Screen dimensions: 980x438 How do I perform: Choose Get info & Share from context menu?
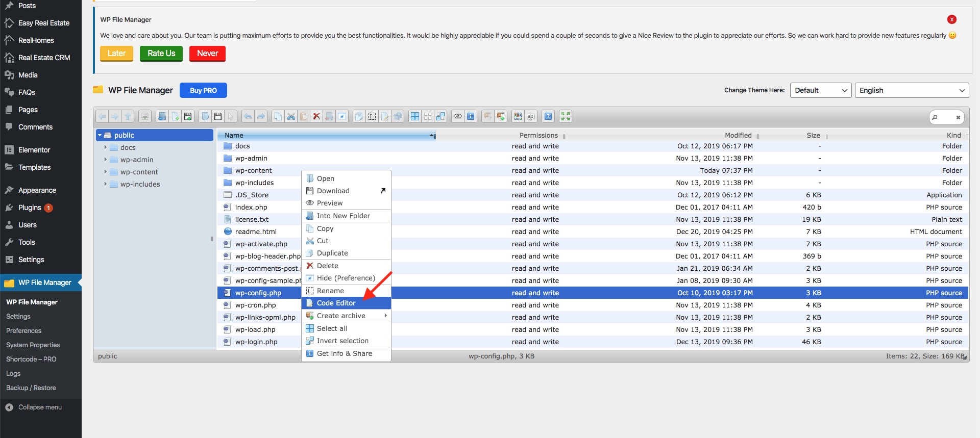346,353
